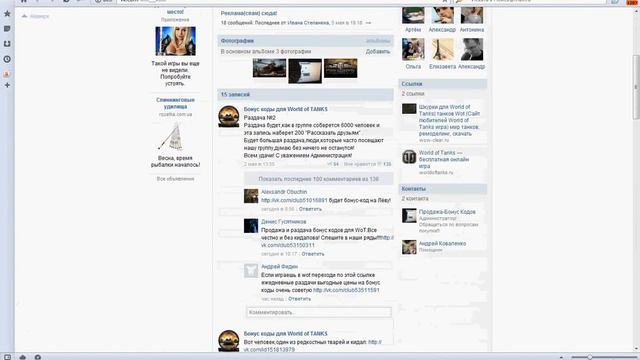The width and height of the screenshot is (640, 360).
Task: Open the third World of Tanks photo thumbnail
Action: pyautogui.click(x=340, y=68)
